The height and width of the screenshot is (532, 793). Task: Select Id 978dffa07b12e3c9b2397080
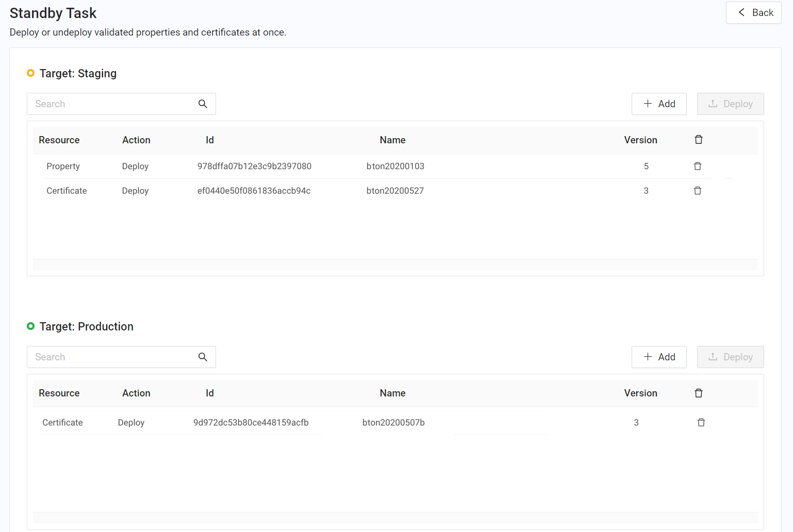tap(254, 166)
